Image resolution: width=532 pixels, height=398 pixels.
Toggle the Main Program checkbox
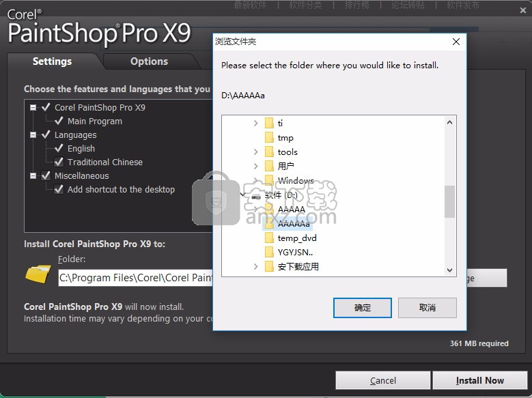(59, 121)
